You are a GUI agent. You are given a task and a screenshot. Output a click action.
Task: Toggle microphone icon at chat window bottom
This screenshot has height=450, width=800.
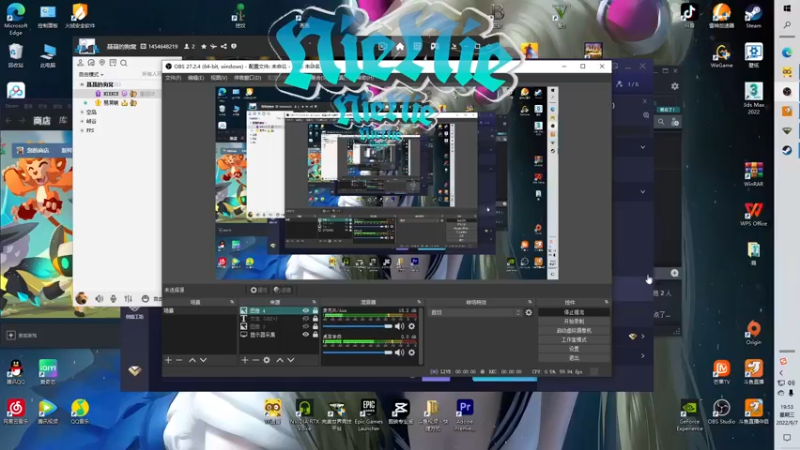click(x=113, y=298)
